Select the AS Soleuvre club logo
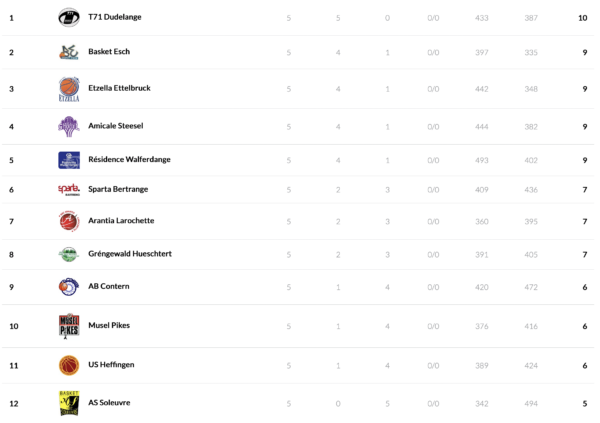This screenshot has height=423, width=600. [68, 403]
